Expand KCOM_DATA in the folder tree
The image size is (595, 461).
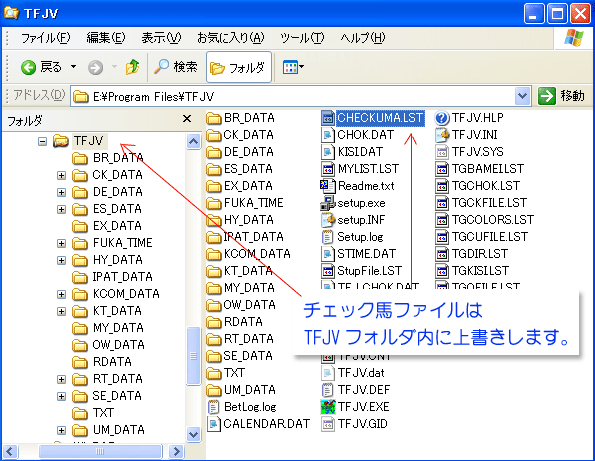coord(61,294)
